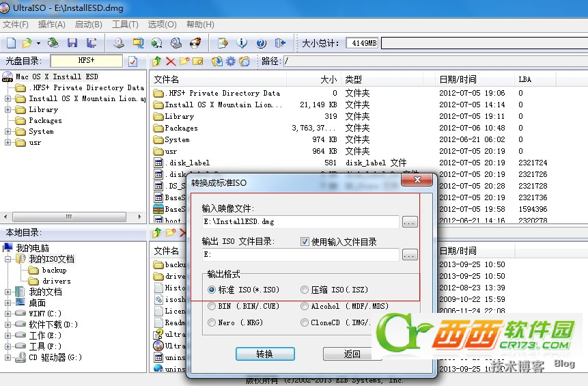Click the Open file folder icon
Image resolution: width=588 pixels, height=386 pixels.
[x=27, y=43]
